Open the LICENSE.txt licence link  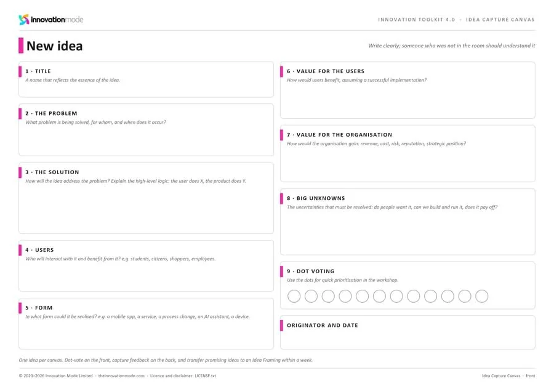coord(205,376)
